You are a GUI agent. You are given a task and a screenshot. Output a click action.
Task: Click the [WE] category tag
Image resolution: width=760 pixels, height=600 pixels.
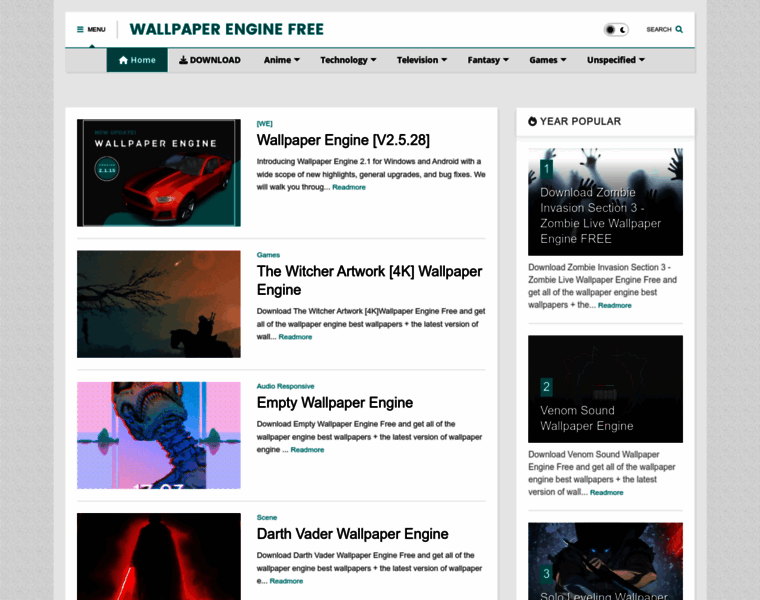[265, 124]
